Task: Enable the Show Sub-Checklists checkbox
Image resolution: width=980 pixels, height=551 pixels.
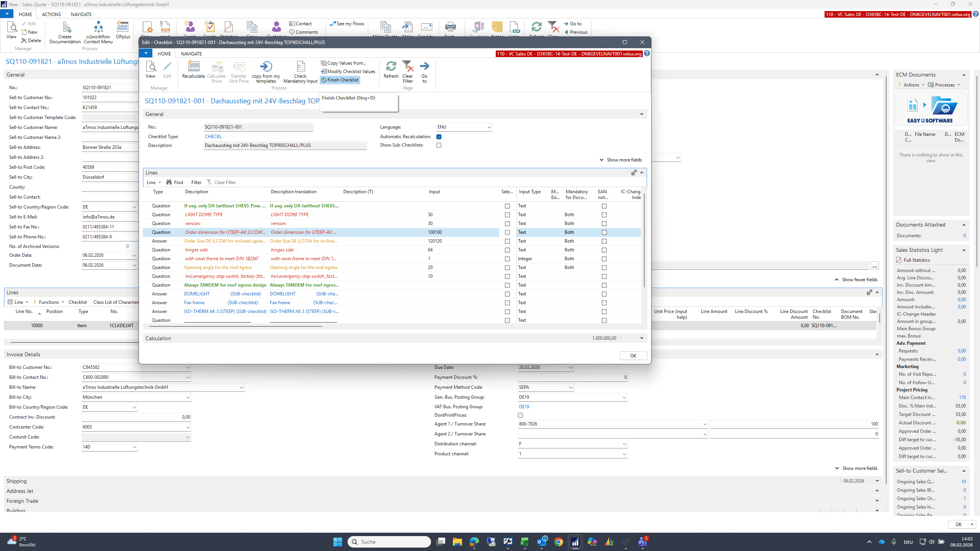Action: coord(439,145)
